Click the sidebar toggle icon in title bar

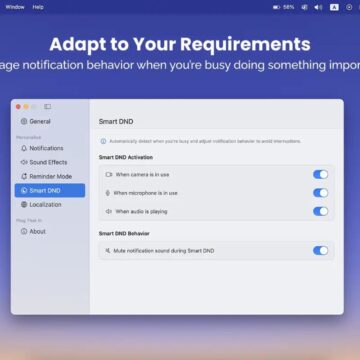point(48,107)
